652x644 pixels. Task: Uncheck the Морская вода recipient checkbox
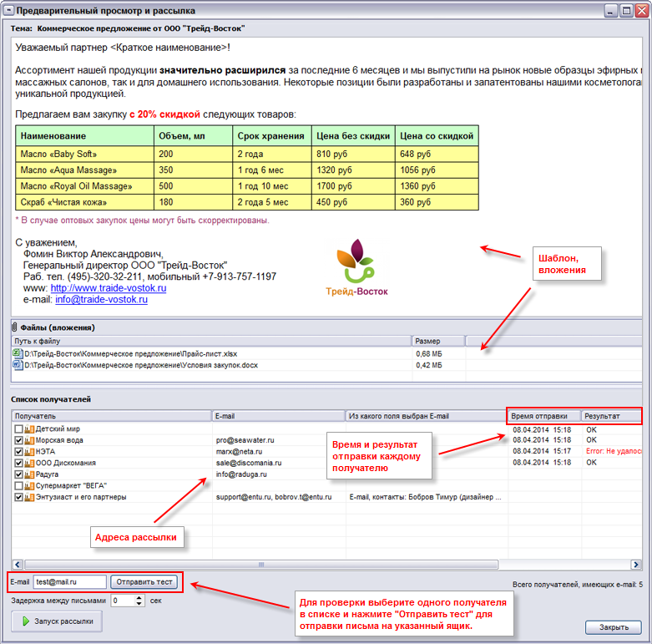coord(18,440)
